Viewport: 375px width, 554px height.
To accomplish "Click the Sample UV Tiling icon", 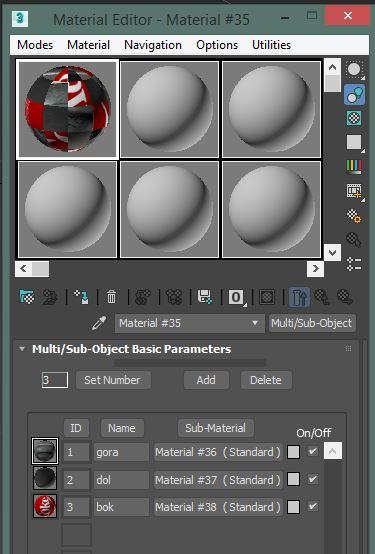I will 354,142.
